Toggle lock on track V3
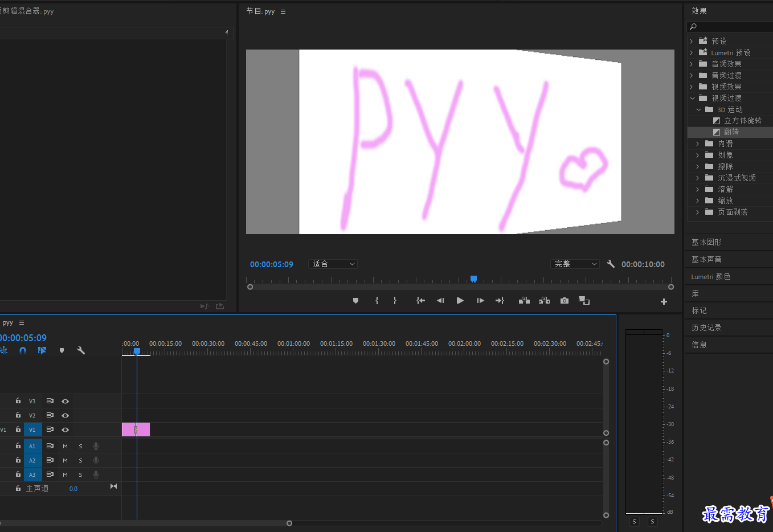 (x=18, y=401)
